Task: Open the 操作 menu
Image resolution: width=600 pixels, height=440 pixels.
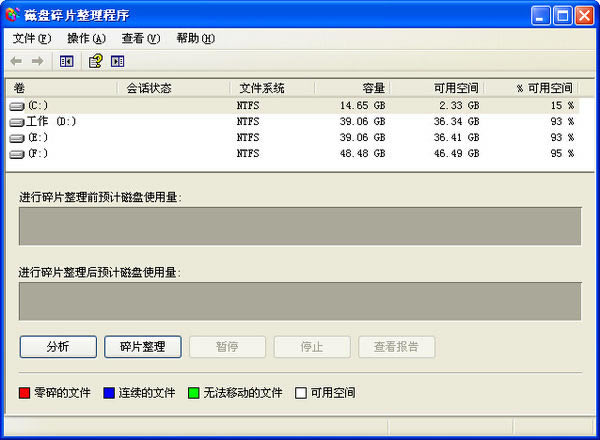Action: click(86, 39)
